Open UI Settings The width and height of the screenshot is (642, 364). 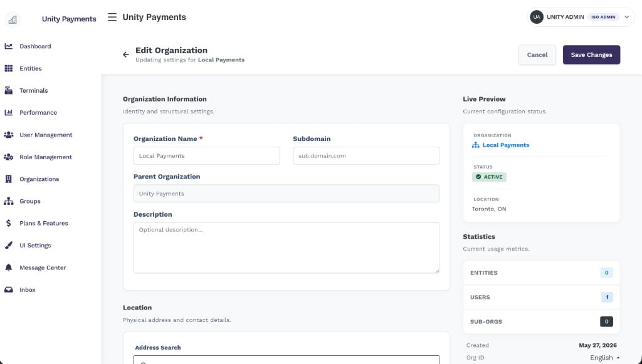coord(35,245)
